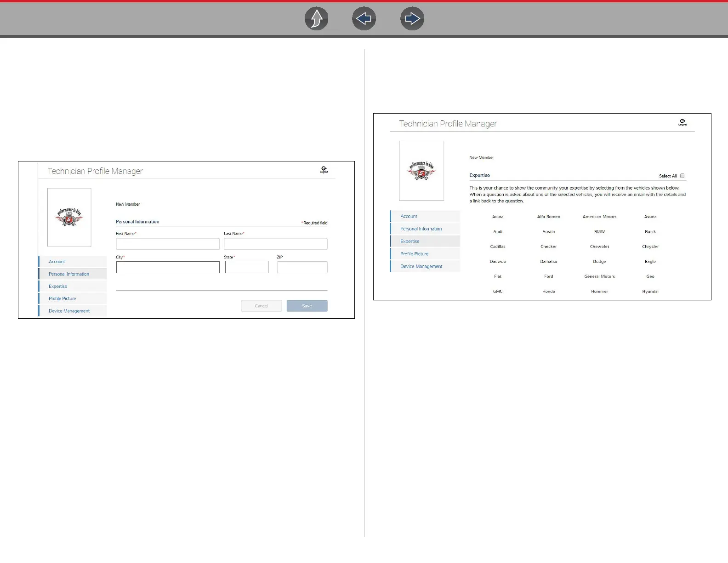Open Device Management in left panel sidebar
This screenshot has height=563, width=728.
coord(73,311)
